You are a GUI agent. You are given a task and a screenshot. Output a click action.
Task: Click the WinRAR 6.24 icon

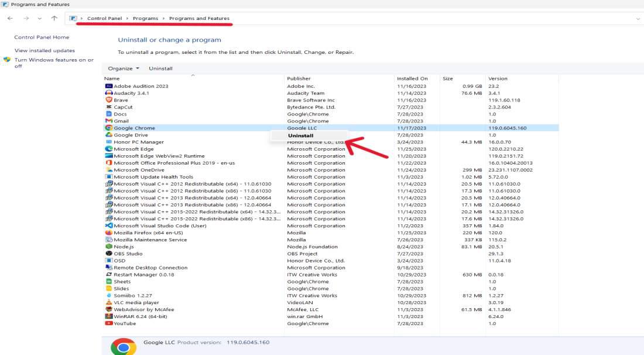109,317
